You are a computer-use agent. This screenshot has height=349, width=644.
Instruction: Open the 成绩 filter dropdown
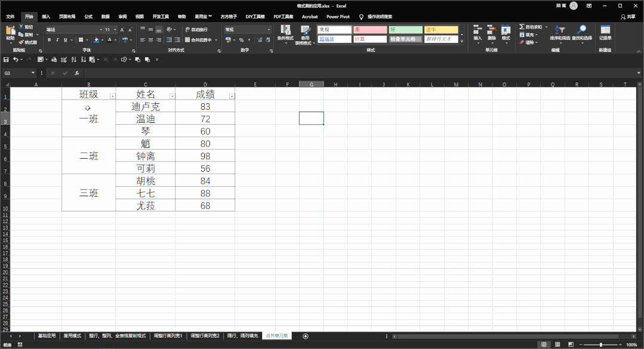(232, 96)
